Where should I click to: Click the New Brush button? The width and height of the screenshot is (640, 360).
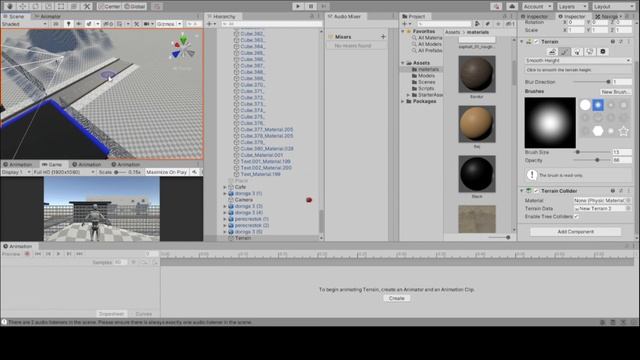(x=615, y=92)
